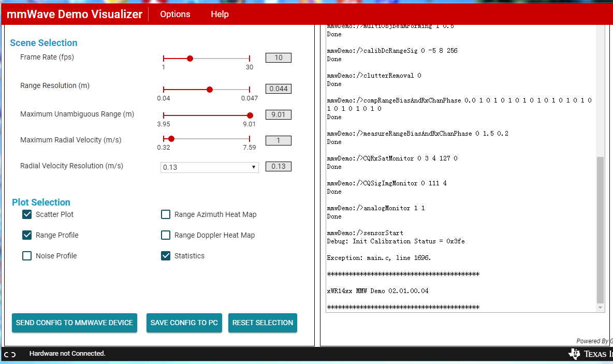Click the Texas Instruments logo icon
The image size is (613, 364).
[574, 354]
